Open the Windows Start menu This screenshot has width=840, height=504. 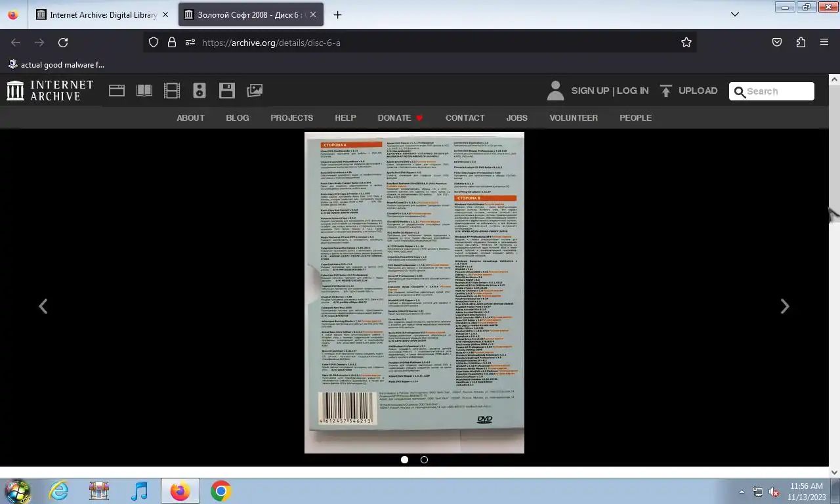point(17,491)
